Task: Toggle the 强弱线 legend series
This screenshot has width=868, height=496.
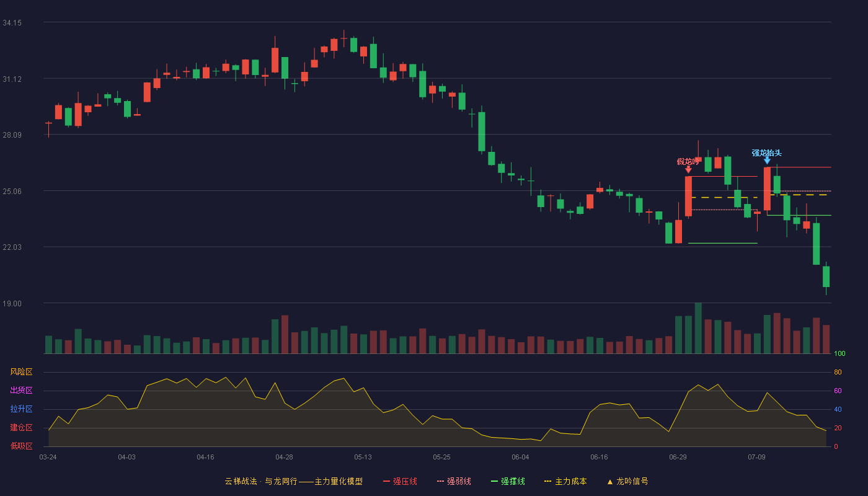Action: point(454,481)
